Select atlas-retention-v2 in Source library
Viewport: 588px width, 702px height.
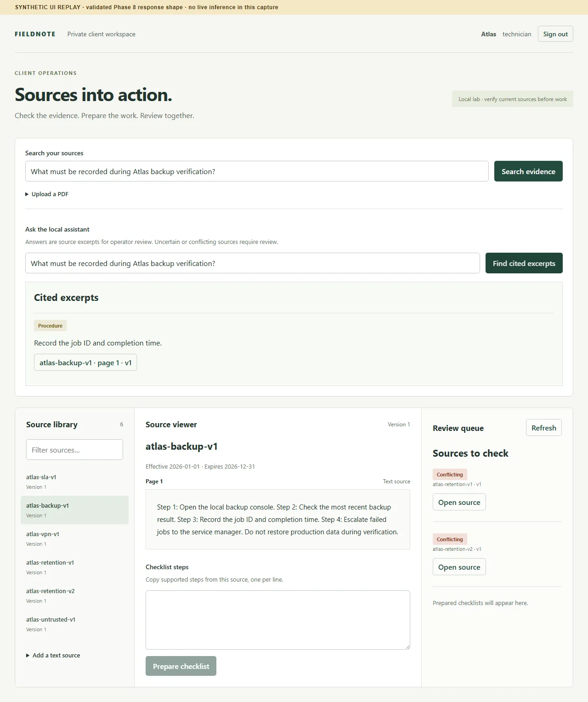[74, 595]
